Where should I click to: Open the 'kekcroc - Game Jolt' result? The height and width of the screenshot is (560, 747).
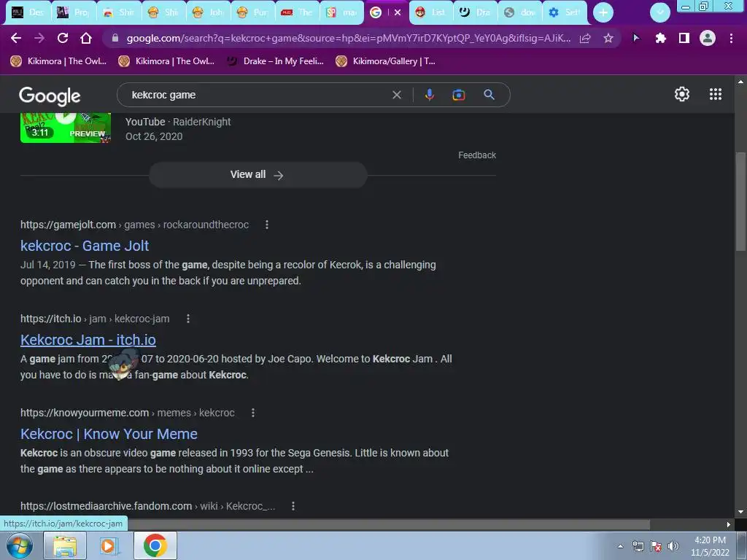tap(85, 246)
